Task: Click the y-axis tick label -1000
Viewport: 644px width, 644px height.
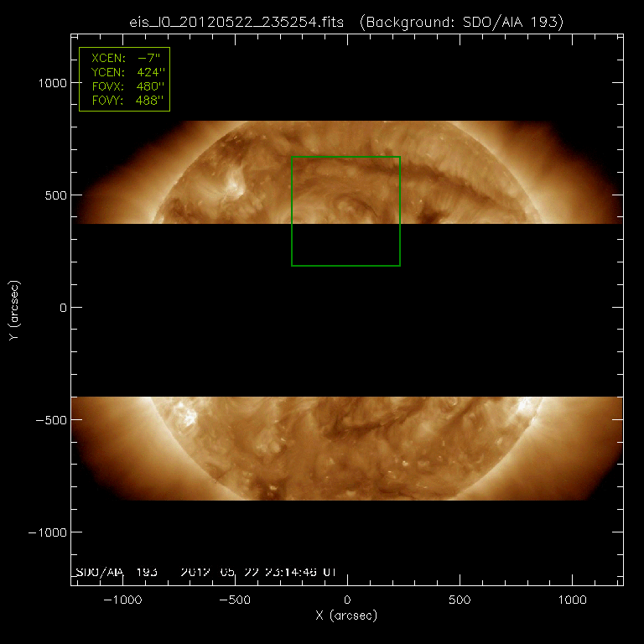Action: tap(46, 532)
